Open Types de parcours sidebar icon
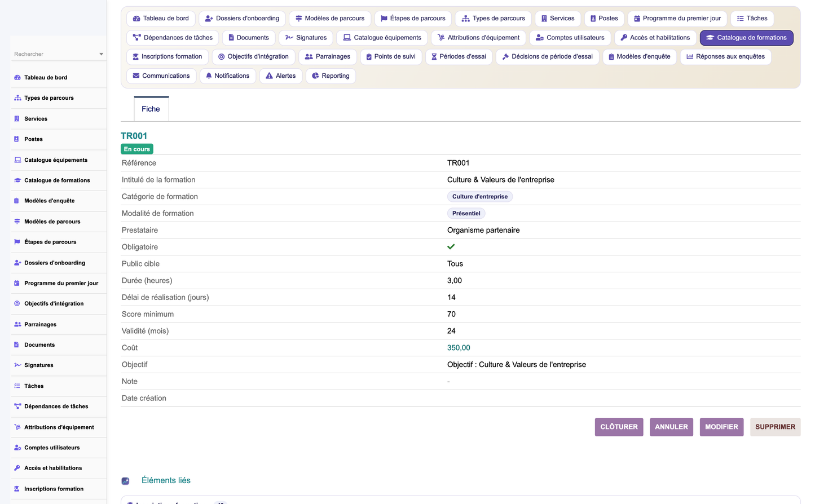The height and width of the screenshot is (504, 815). pyautogui.click(x=17, y=98)
